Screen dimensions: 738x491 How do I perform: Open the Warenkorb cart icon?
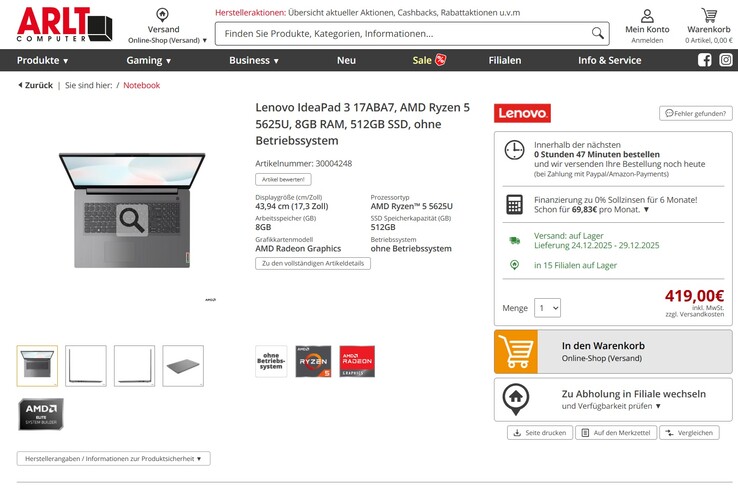(x=709, y=16)
